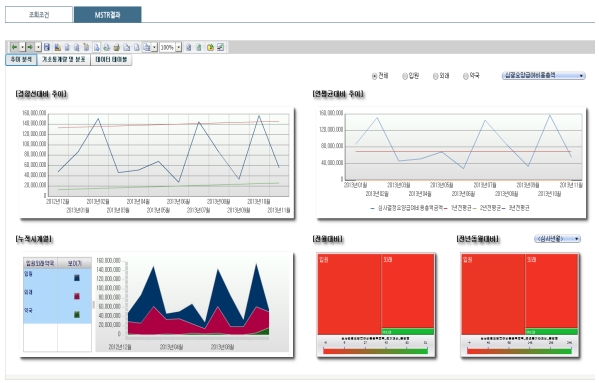Click the red-green gradient bar under 전년동월대비
The image size is (599, 383).
click(520, 351)
